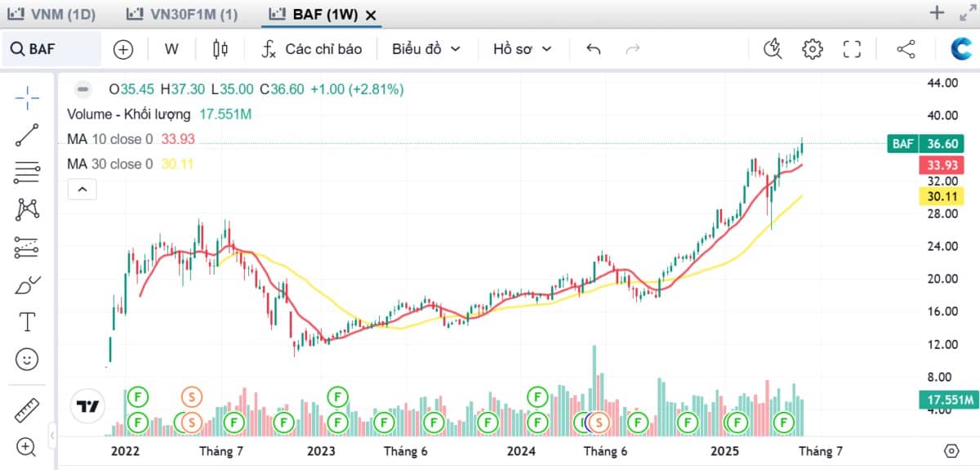Open the forecasting and measurement tools
This screenshot has height=470, width=980.
(27, 247)
